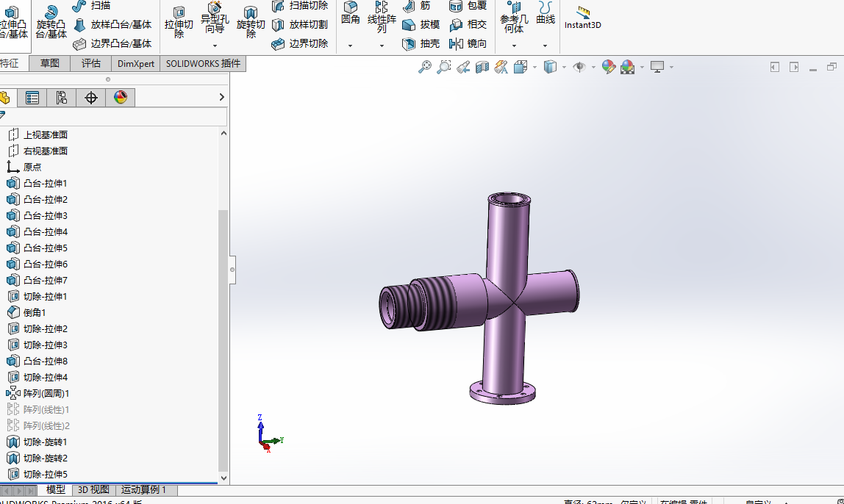Expand the Hole Wizard dropdown arrow

(x=215, y=46)
